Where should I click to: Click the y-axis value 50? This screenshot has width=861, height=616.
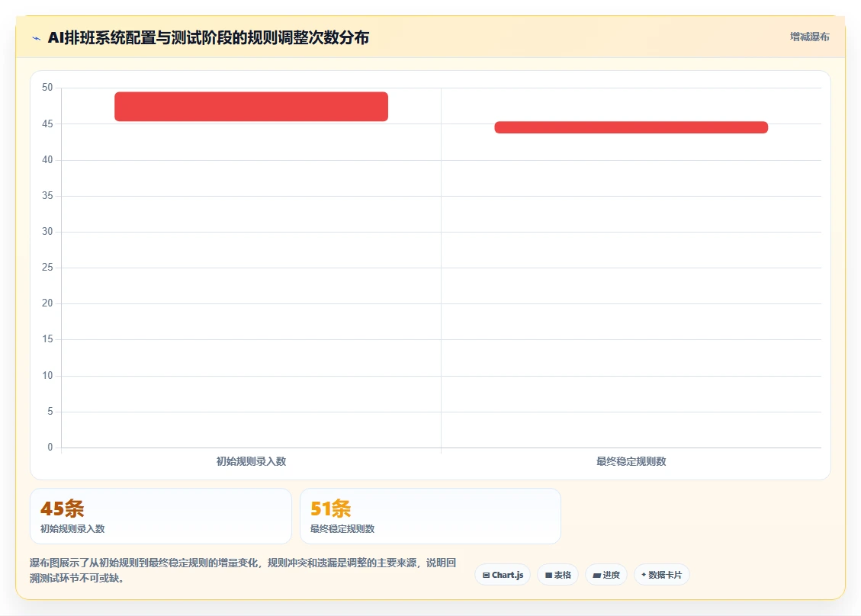coord(47,88)
